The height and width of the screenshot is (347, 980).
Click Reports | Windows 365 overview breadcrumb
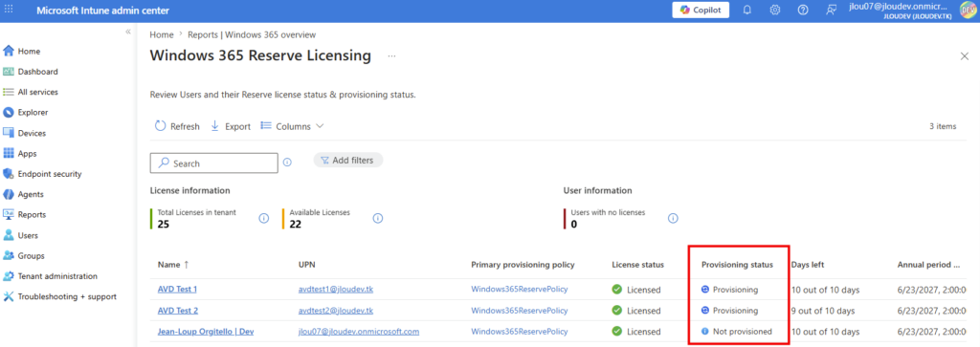[252, 35]
